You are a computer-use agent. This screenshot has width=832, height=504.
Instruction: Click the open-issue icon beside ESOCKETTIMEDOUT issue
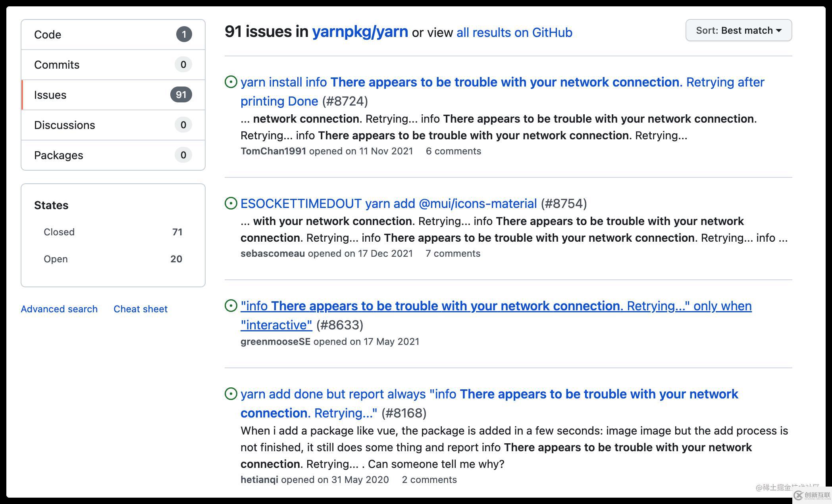coord(231,203)
